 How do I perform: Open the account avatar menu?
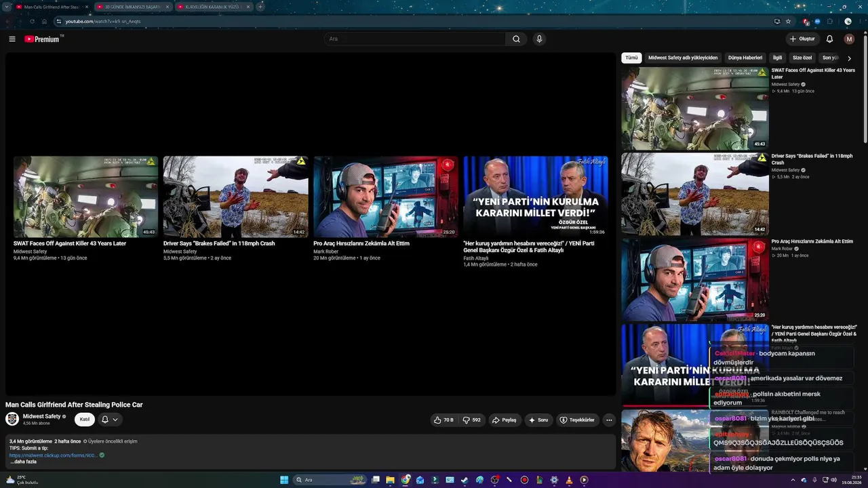click(849, 39)
